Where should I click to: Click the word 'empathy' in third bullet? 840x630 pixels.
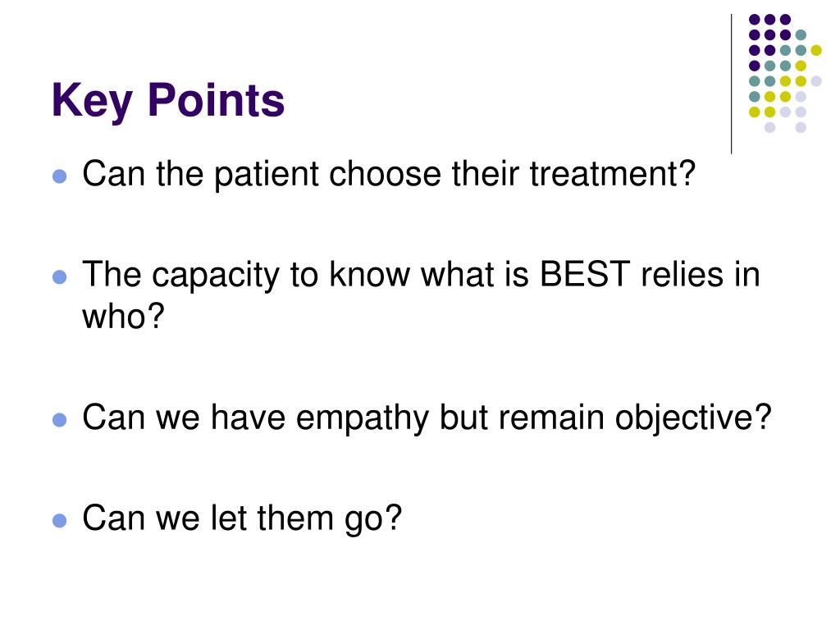click(x=363, y=418)
